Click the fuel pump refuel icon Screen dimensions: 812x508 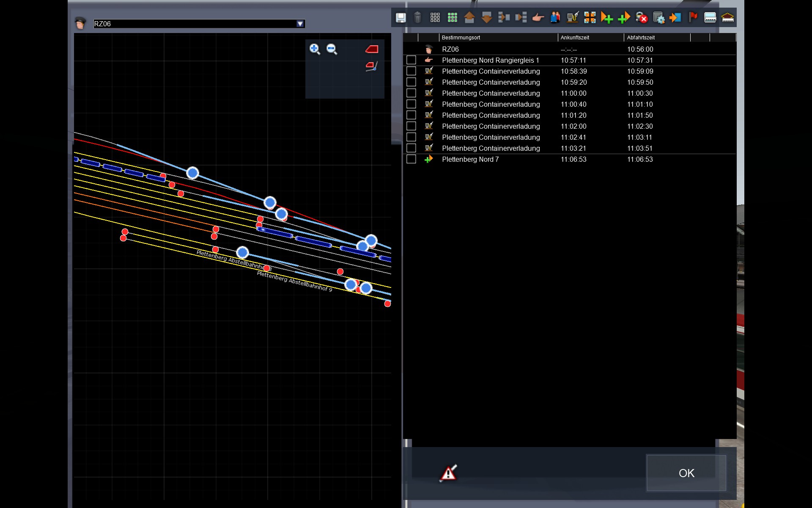(x=572, y=17)
